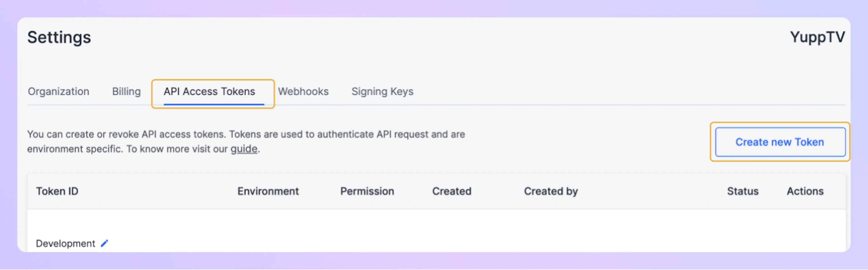Screen dimensions: 868x270
Task: Follow the guide link in the description
Action: pos(244,149)
